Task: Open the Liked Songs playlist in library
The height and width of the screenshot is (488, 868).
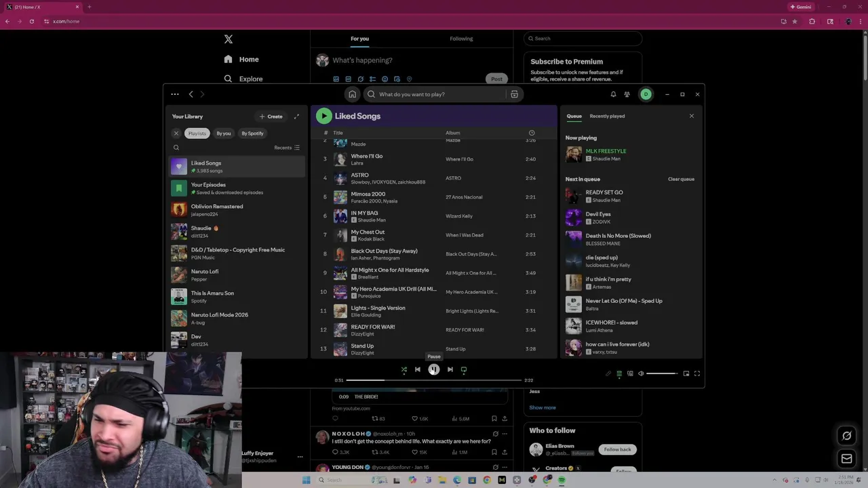Action: pos(237,167)
